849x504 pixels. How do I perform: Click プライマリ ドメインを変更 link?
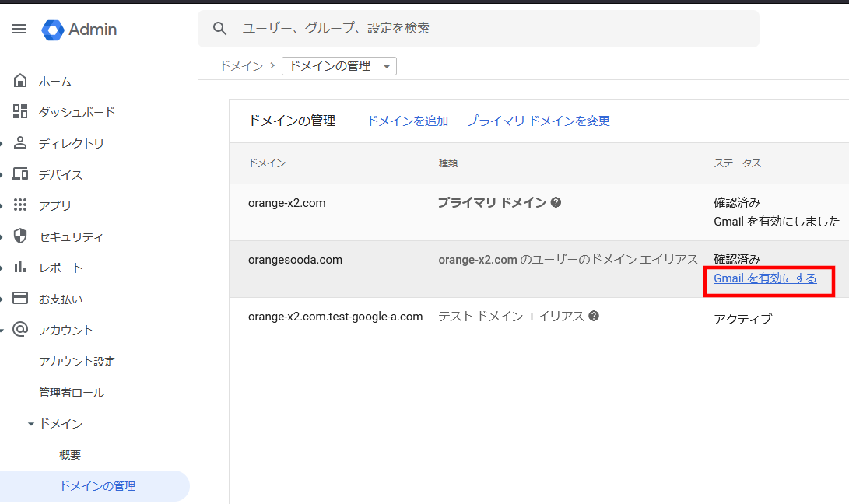tap(538, 121)
